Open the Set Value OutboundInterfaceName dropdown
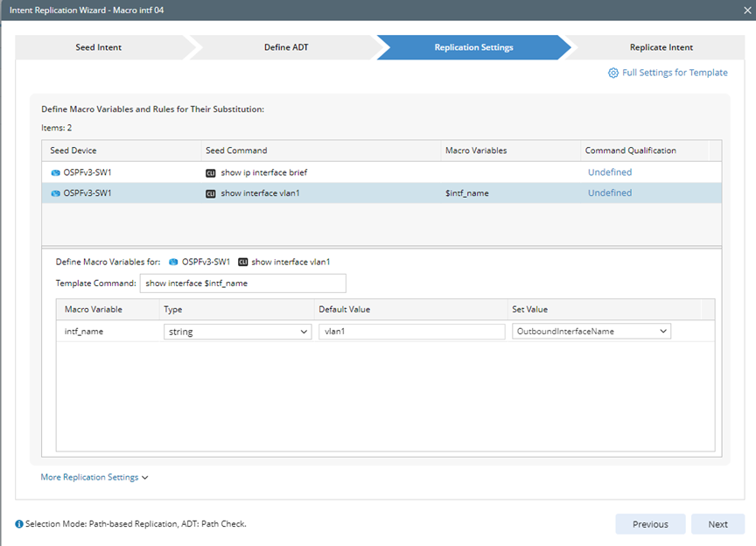756x546 pixels. [591, 332]
